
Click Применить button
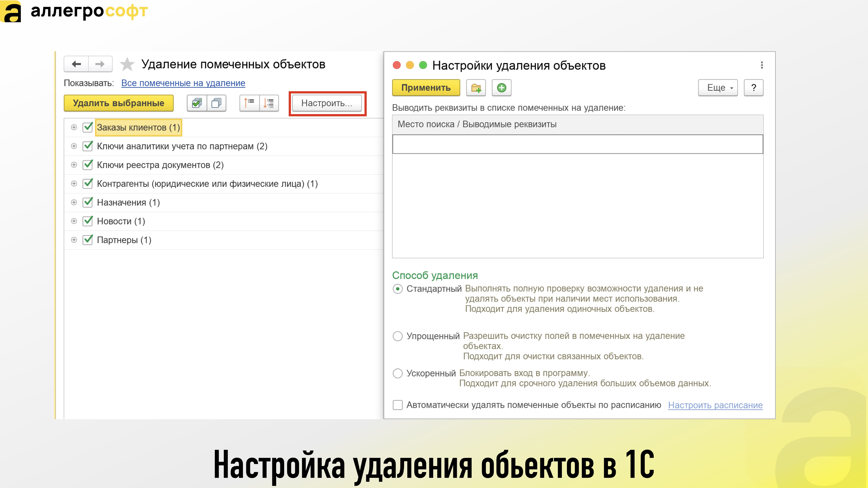[x=426, y=88]
